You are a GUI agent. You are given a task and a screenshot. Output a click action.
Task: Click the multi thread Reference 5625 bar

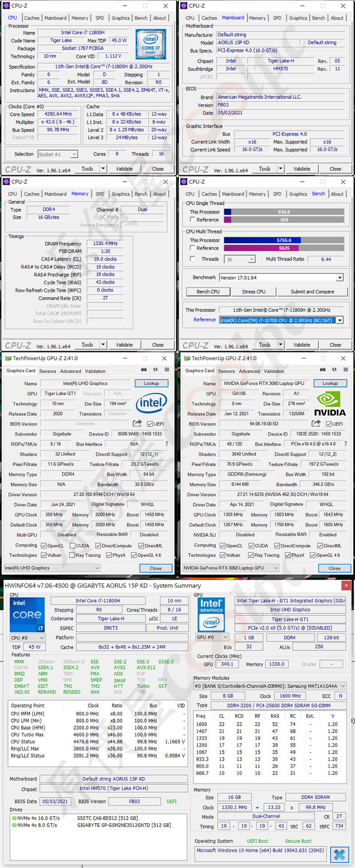point(284,248)
